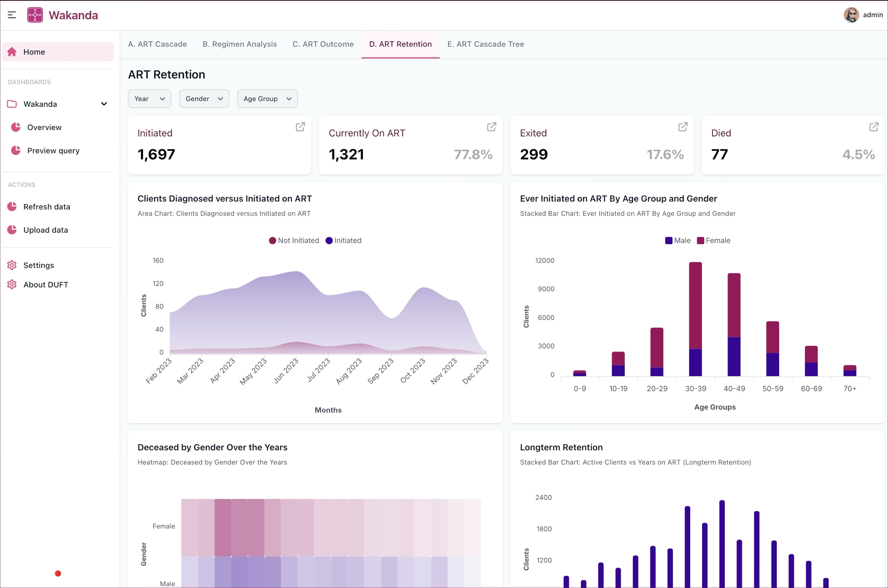Collapse the Wakanda dashboards chevron
Screen dimensions: 888x588
[104, 104]
